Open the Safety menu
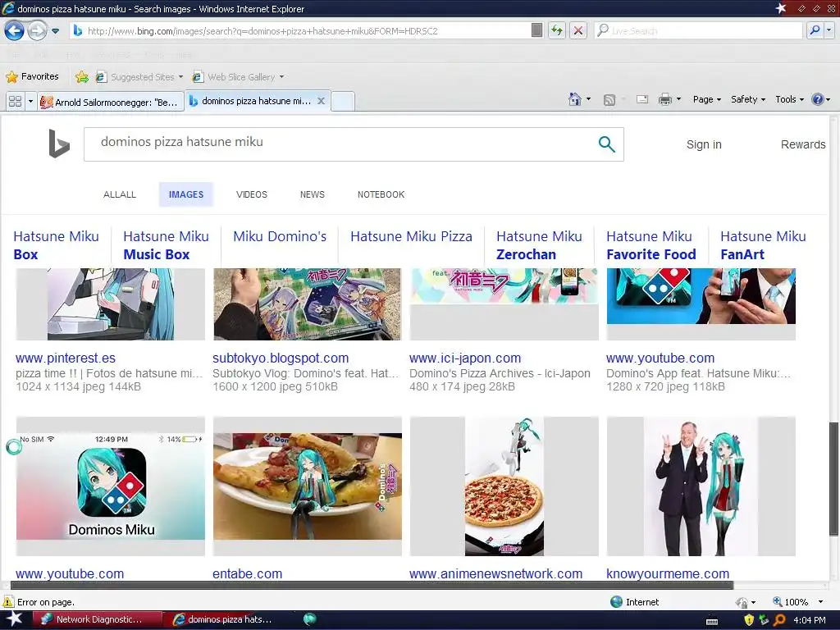The image size is (840, 630). 748,99
